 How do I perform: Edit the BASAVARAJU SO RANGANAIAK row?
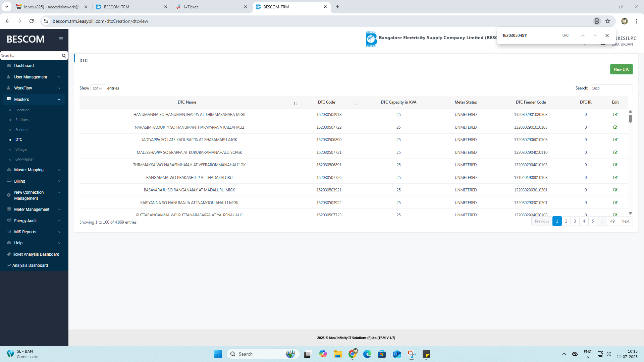point(615,190)
